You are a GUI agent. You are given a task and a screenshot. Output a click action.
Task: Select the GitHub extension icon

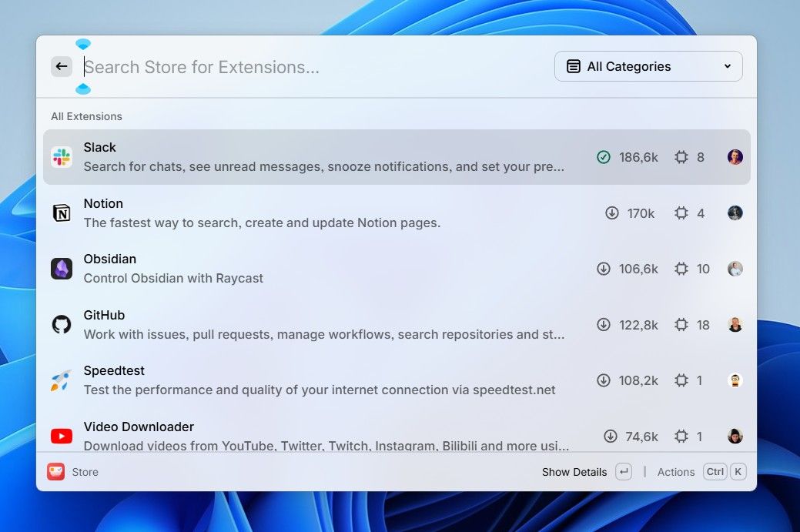tap(62, 324)
